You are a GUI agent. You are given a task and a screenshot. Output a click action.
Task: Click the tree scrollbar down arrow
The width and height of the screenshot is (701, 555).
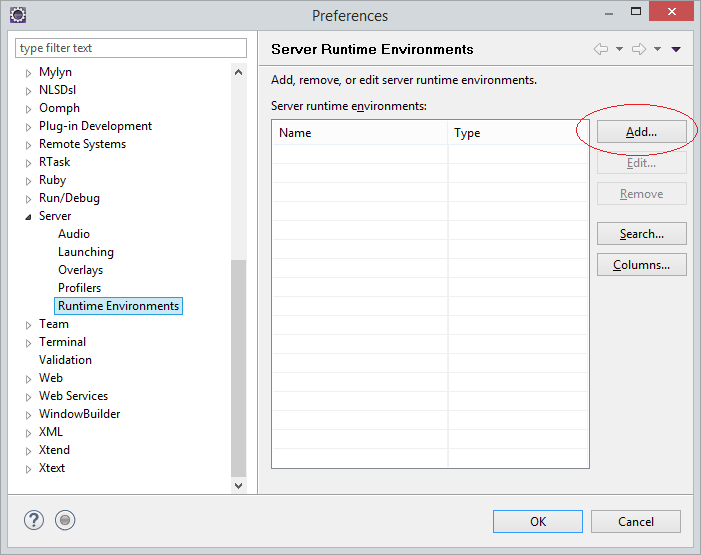pos(238,486)
